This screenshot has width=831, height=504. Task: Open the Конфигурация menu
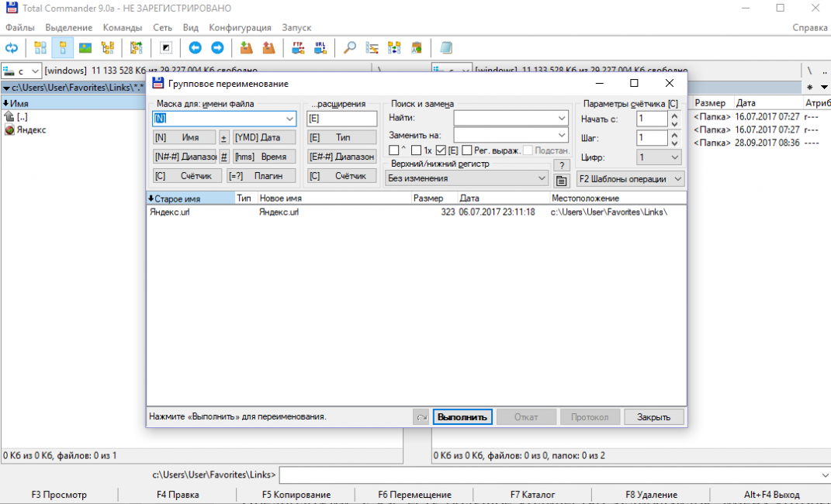[x=240, y=28]
